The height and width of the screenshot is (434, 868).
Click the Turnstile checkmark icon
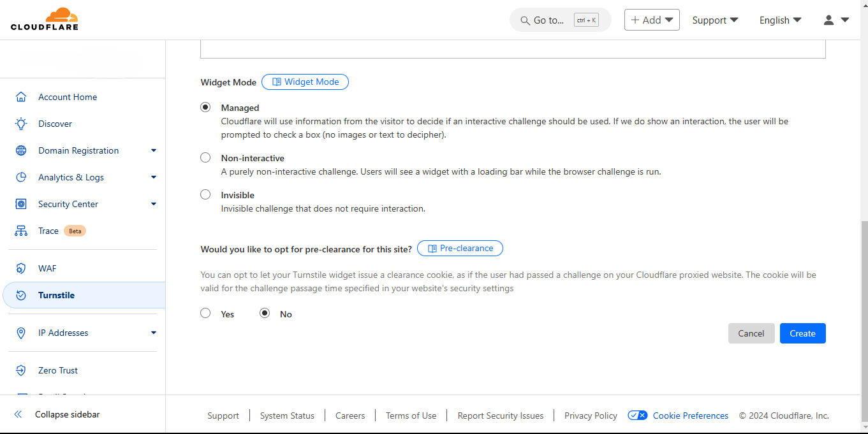(21, 295)
